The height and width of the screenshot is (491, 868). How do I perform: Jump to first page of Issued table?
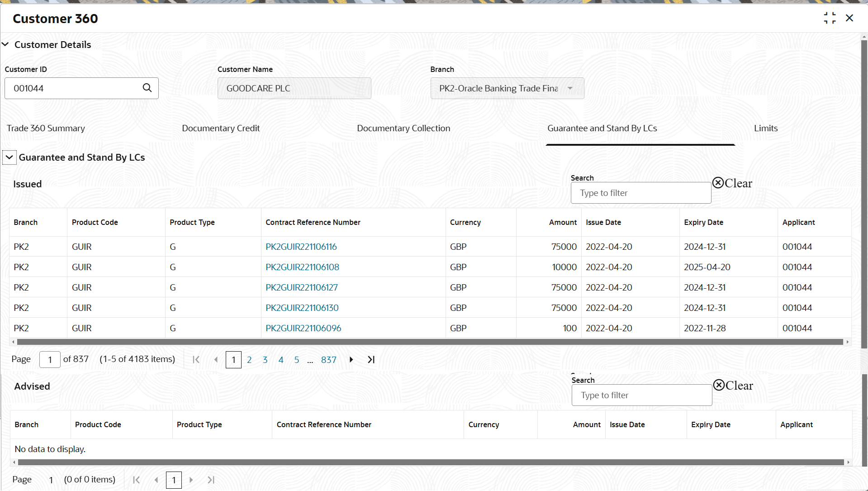[196, 360]
